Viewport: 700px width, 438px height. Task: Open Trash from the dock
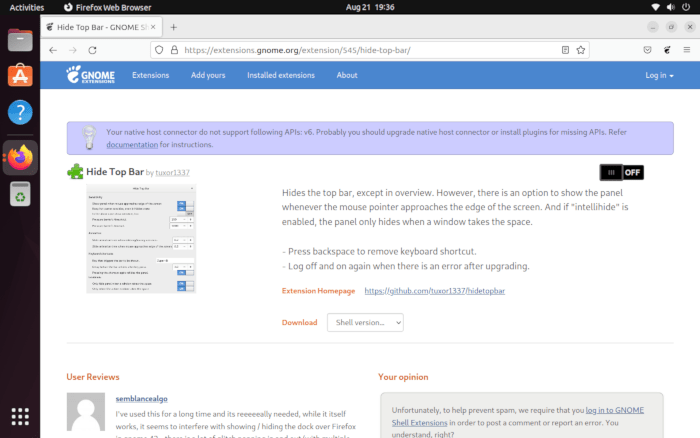(20, 194)
